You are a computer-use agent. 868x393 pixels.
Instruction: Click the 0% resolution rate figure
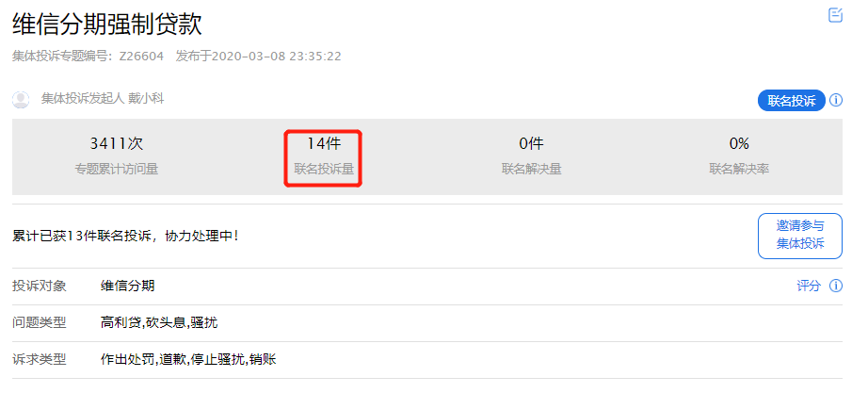739,144
